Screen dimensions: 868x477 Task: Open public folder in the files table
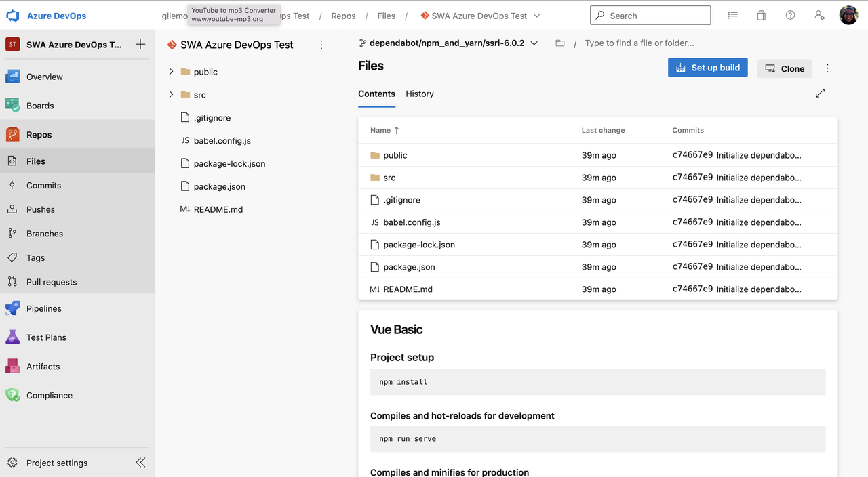pyautogui.click(x=395, y=155)
